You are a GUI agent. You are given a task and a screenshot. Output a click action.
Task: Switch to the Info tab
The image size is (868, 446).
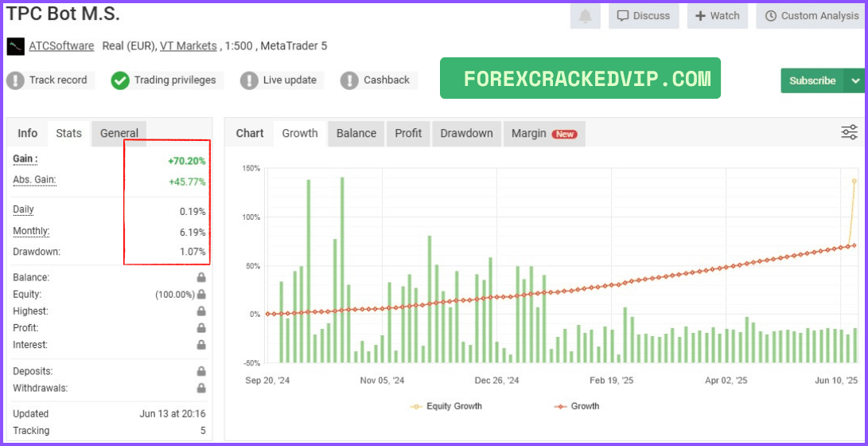pyautogui.click(x=28, y=133)
